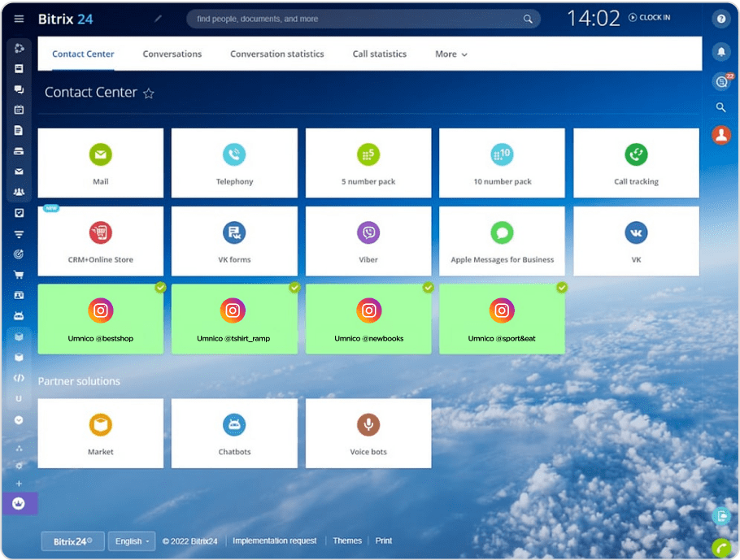
Task: Open the English language dropdown
Action: pyautogui.click(x=132, y=541)
